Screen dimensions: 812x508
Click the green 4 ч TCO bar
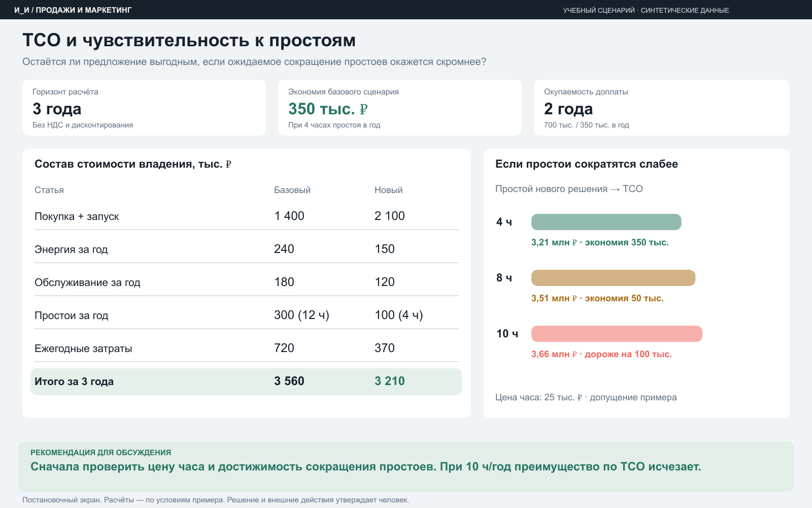coord(606,222)
